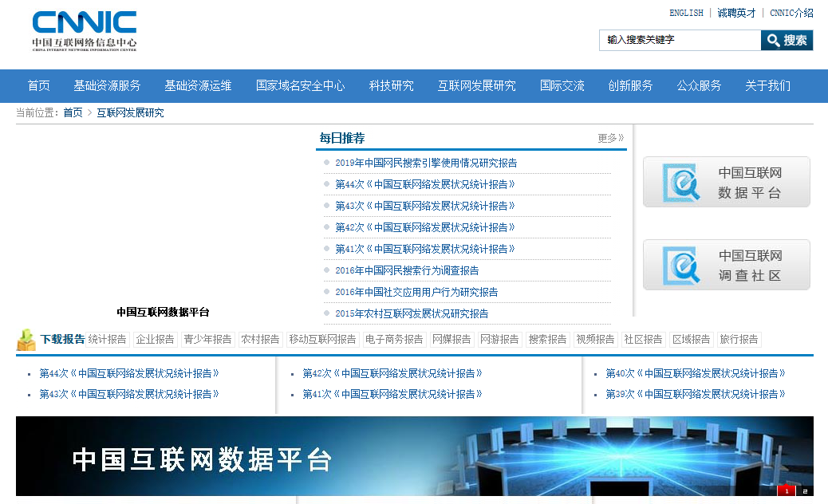This screenshot has width=828, height=504.
Task: Open 第44次 report in 每日推荐 list
Action: click(425, 185)
